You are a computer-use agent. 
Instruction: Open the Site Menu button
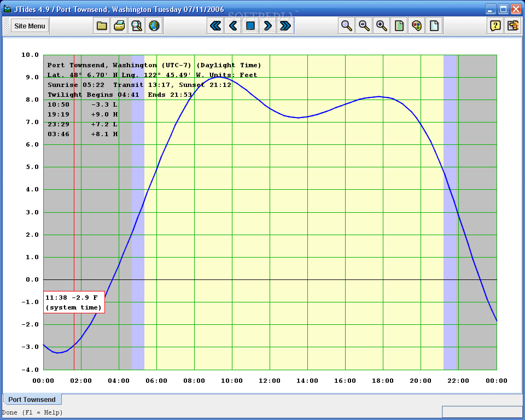coord(30,26)
